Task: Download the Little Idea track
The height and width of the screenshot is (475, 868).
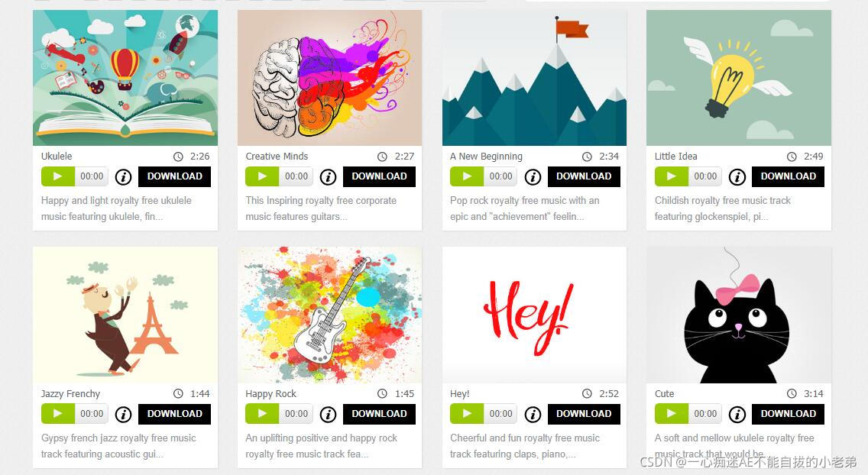Action: coord(789,176)
